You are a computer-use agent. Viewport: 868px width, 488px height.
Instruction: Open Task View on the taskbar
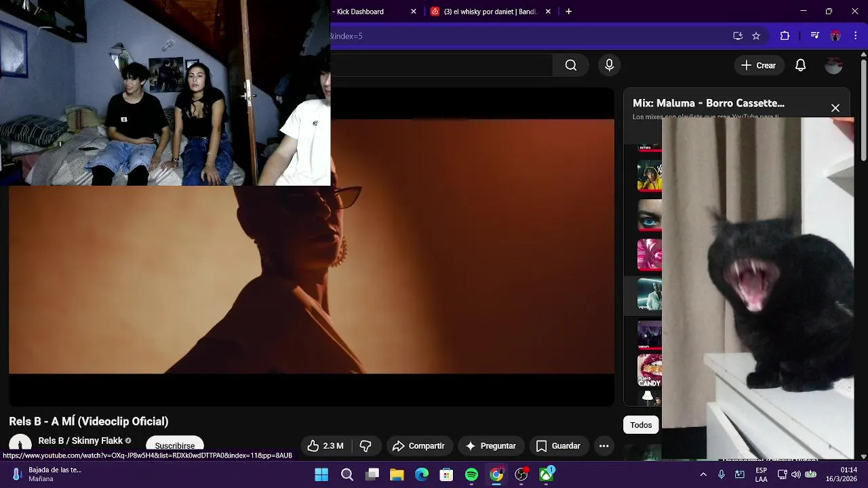[x=372, y=474]
